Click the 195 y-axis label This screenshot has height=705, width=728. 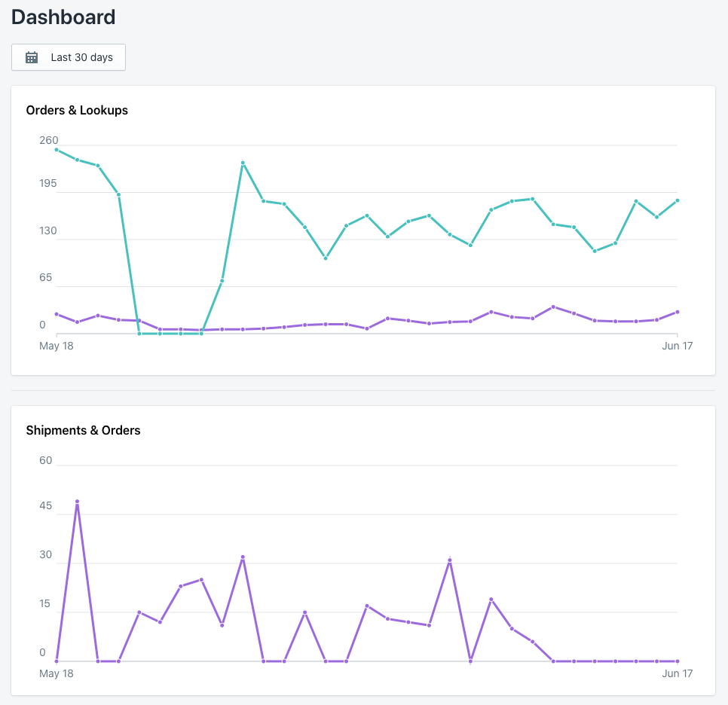(x=47, y=183)
